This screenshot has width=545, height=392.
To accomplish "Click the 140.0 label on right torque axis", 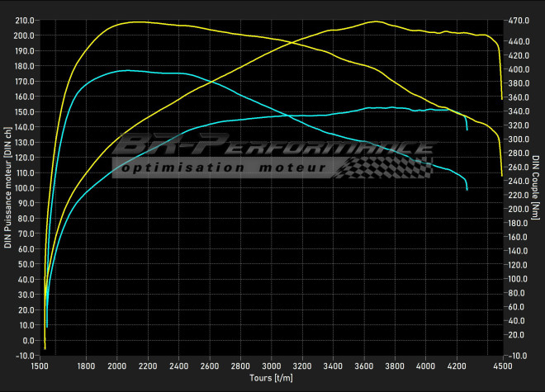I will 519,252.
